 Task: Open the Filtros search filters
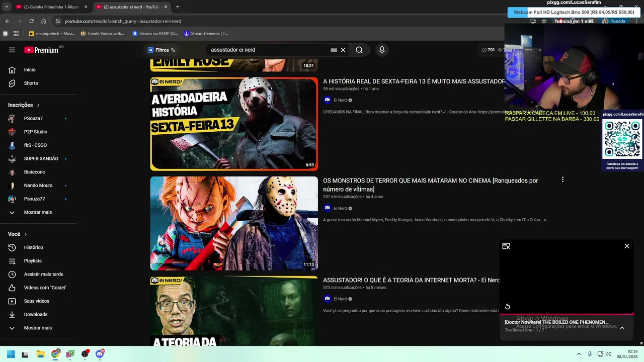(x=162, y=50)
